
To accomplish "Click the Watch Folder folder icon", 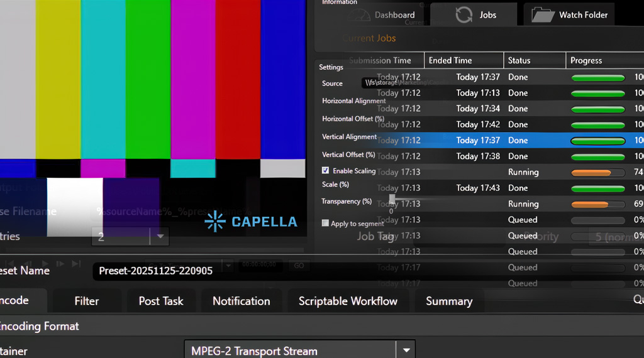I will 542,14.
